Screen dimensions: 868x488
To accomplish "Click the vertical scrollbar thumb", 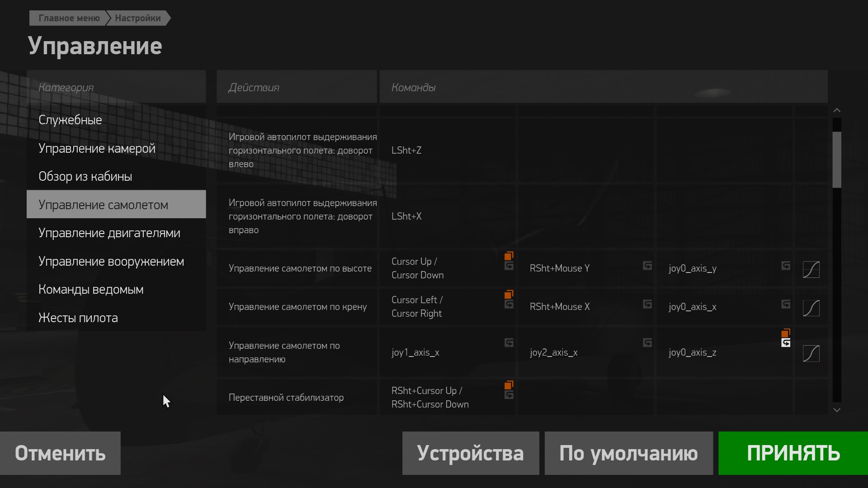I will coord(837,159).
